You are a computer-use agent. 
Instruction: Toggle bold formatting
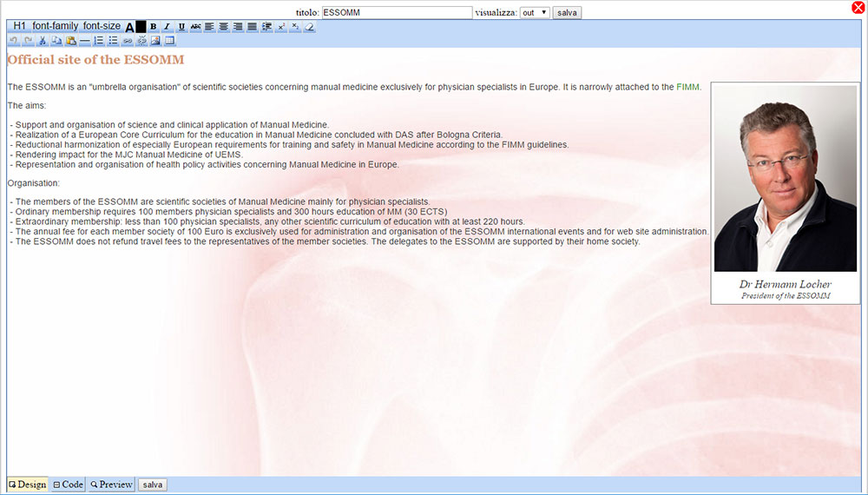[154, 27]
